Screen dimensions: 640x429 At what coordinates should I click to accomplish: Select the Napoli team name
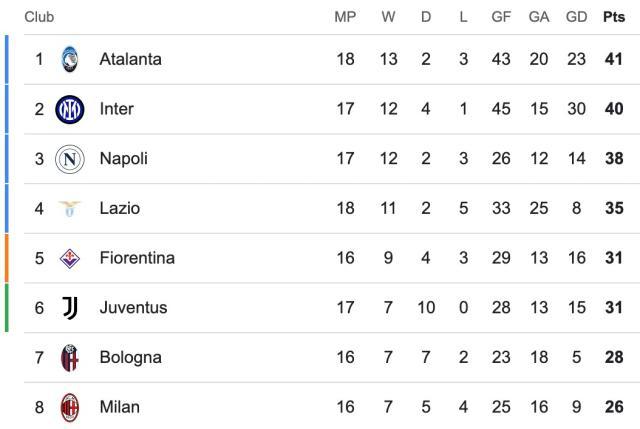tap(123, 158)
